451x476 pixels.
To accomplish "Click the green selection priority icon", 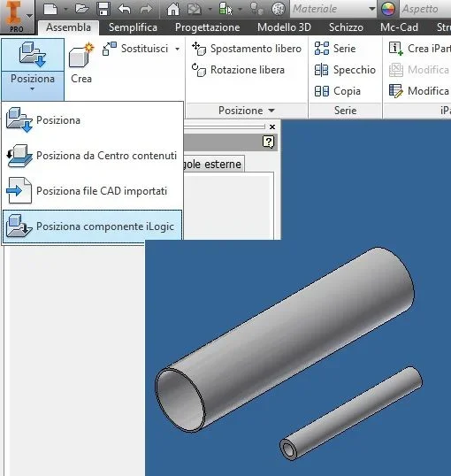I will pyautogui.click(x=225, y=9).
